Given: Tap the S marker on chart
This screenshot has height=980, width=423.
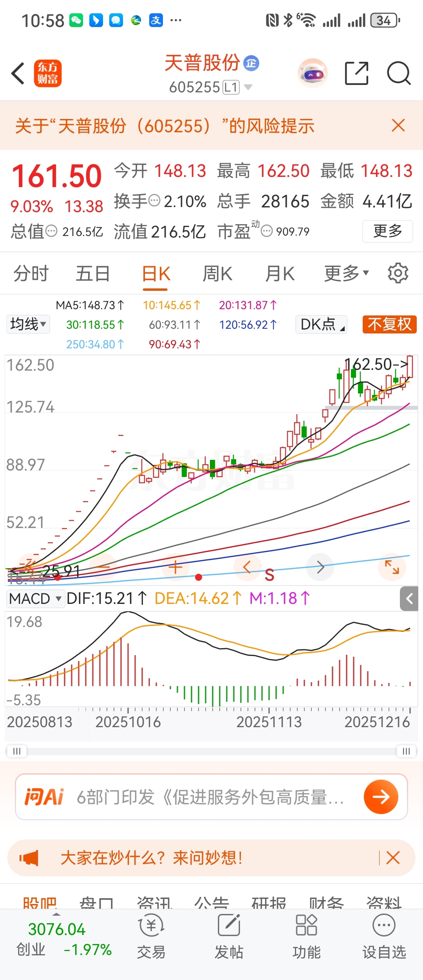Looking at the screenshot, I should (269, 575).
